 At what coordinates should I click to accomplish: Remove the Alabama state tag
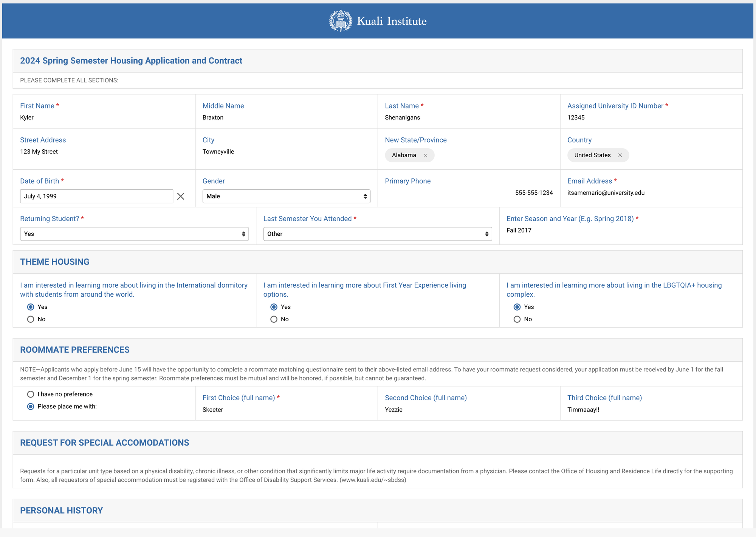426,155
